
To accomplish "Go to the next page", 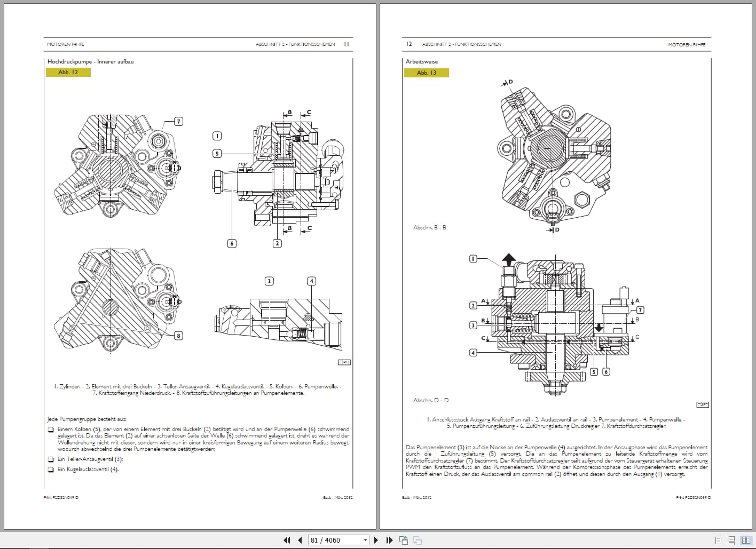I will tap(376, 540).
